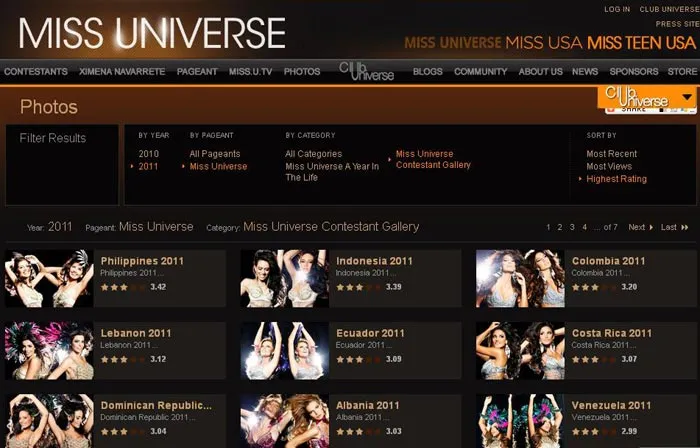The width and height of the screenshot is (700, 448).
Task: Open the Contestants menu item
Action: point(36,72)
